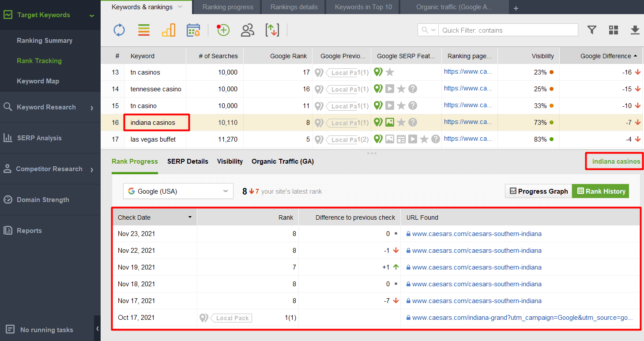Click the map pin in tn casinos row
The height and width of the screenshot is (341, 644).
point(378,72)
